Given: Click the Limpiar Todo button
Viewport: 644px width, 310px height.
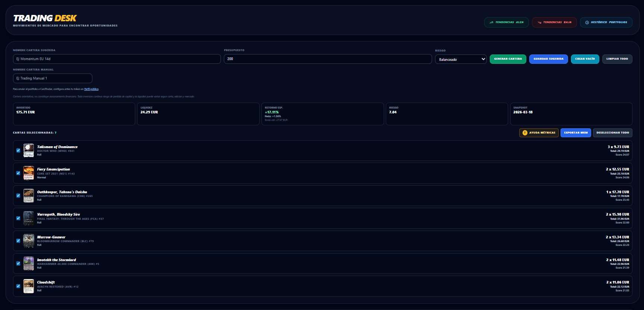Looking at the screenshot, I should coord(617,59).
